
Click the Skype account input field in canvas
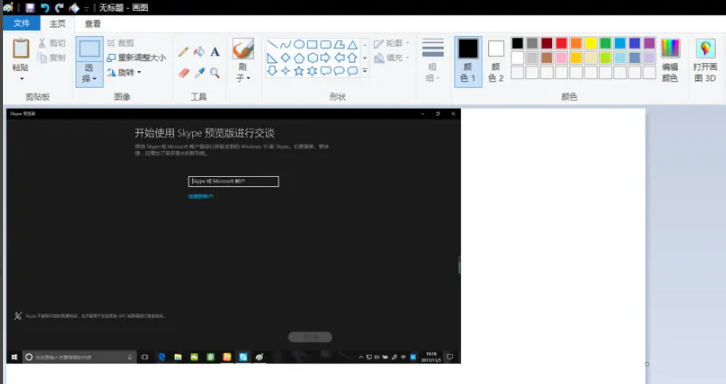click(x=233, y=181)
